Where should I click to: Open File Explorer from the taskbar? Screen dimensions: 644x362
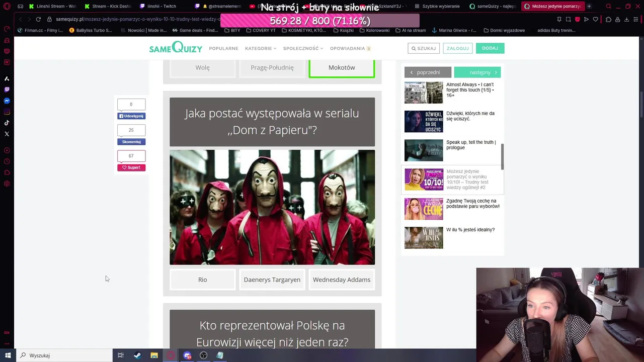[154, 355]
